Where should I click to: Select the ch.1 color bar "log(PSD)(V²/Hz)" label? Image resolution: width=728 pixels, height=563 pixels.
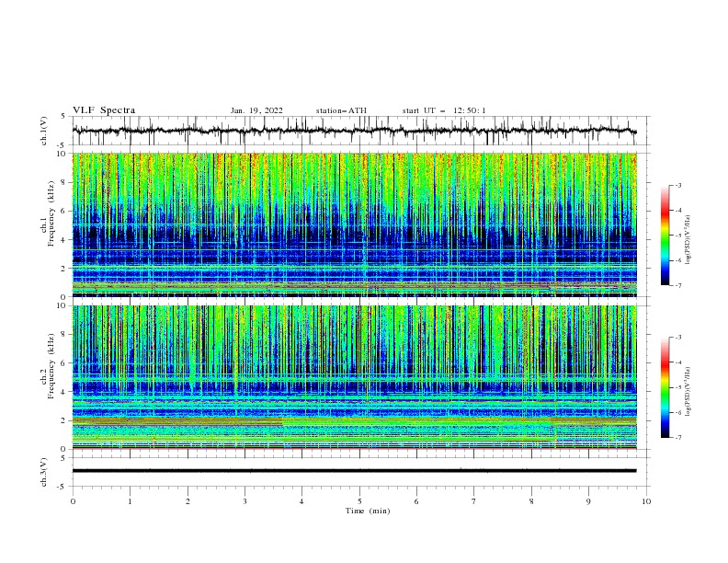(x=688, y=240)
